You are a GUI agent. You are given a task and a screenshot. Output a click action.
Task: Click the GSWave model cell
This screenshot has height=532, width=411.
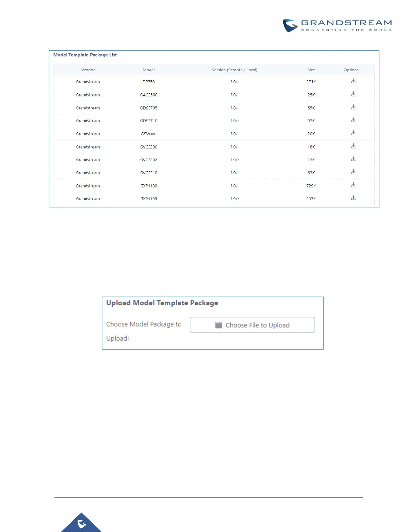[x=149, y=134]
